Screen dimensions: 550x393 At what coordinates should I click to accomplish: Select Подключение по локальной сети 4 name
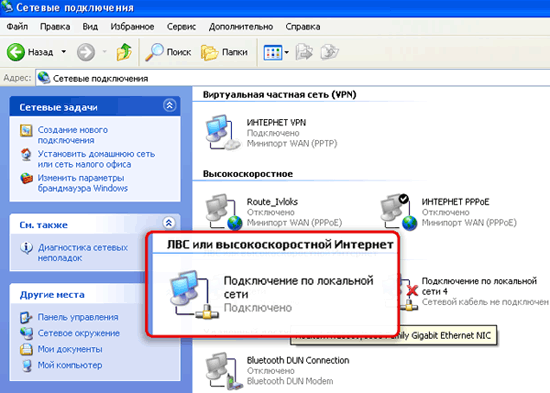pyautogui.click(x=479, y=286)
